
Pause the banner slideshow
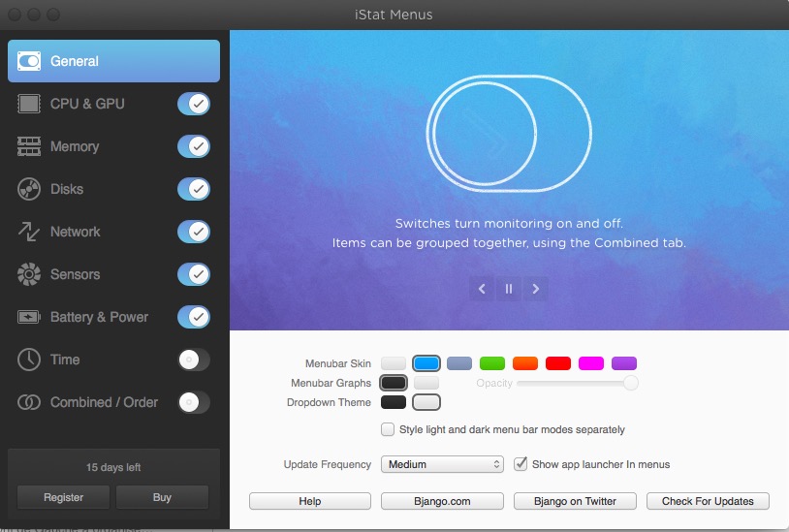coord(509,288)
